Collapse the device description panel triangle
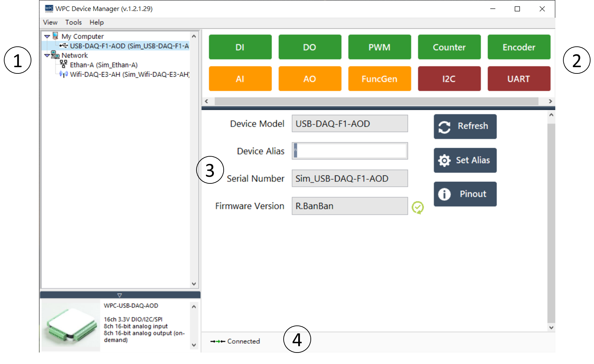 point(120,295)
